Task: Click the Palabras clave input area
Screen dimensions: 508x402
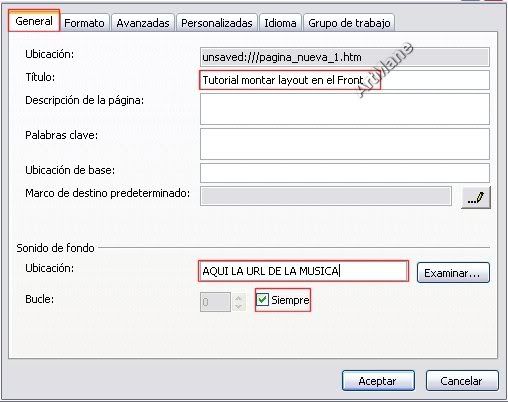Action: [x=345, y=144]
